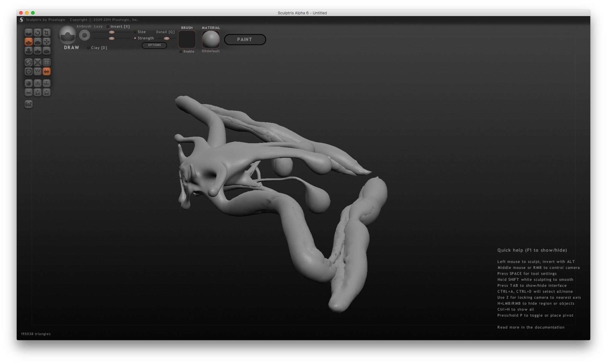Select the Strength pressure radio dot
The width and height of the screenshot is (607, 364).
[x=135, y=38]
